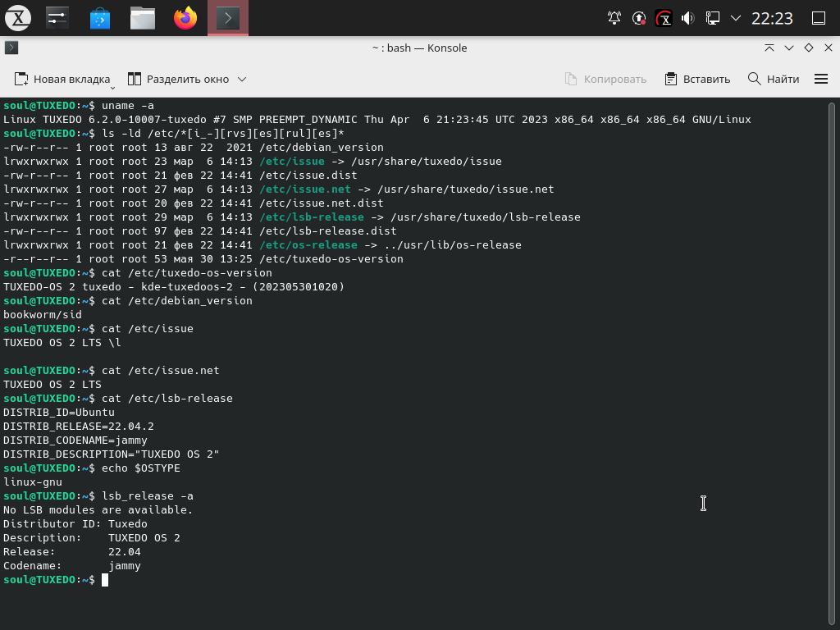Click Разделить окно to split the view
This screenshot has width=840, height=630.
click(x=178, y=80)
